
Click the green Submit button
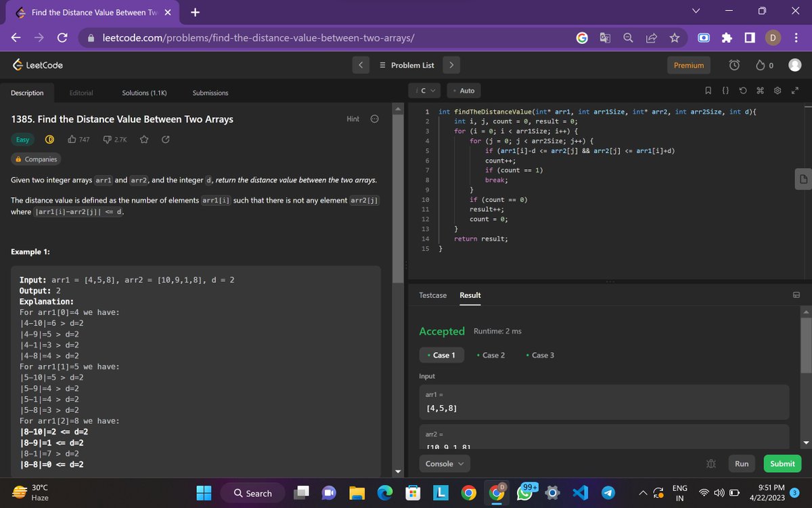782,464
